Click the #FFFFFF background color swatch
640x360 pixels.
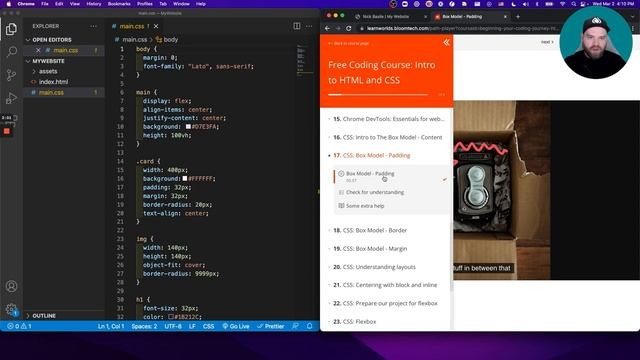point(185,179)
